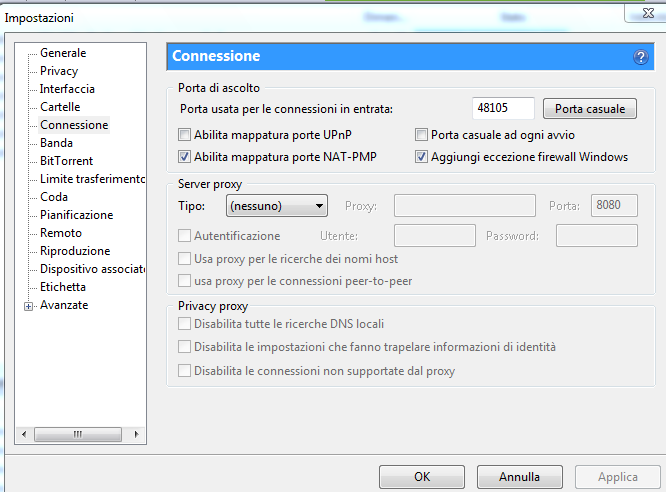Click tree scrollbar left arrow
Image resolution: width=666 pixels, height=492 pixels.
[24, 434]
